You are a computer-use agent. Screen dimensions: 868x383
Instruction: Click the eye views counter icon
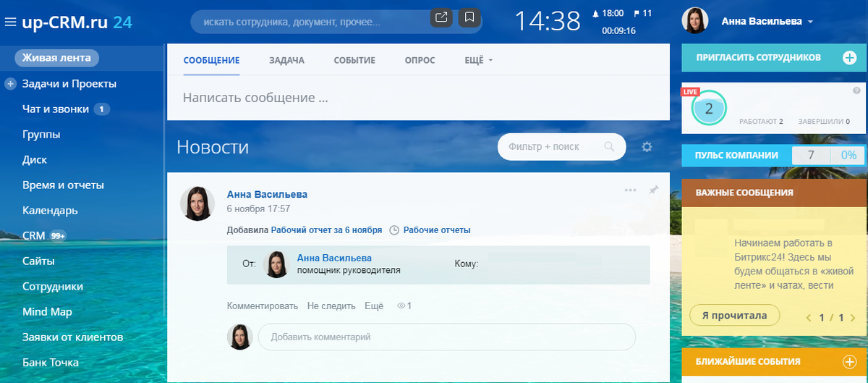coord(401,306)
